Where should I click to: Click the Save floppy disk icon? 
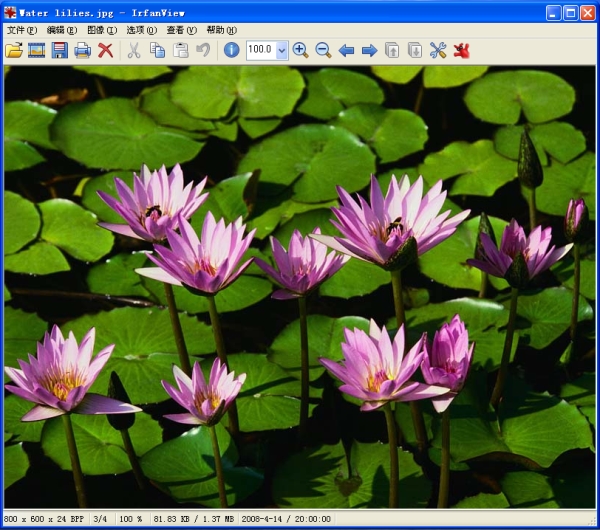click(60, 51)
